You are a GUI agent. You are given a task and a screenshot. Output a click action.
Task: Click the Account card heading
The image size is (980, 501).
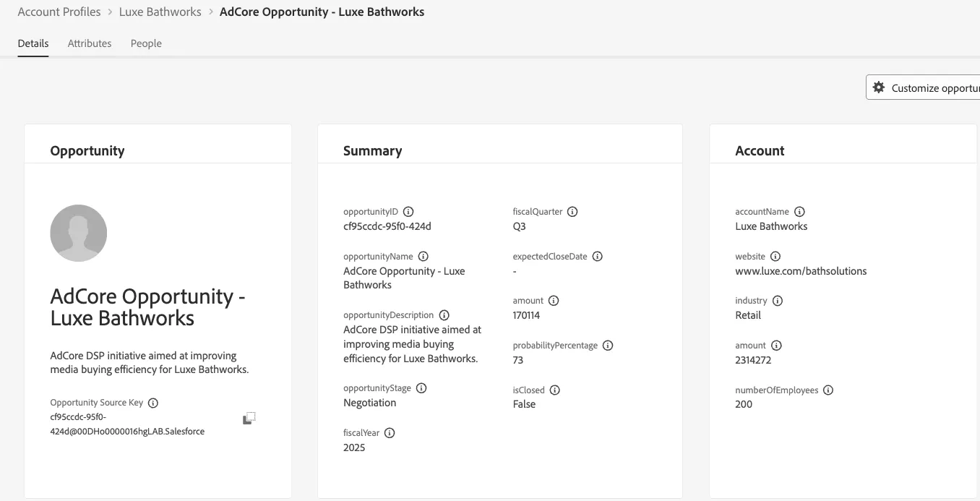point(760,150)
